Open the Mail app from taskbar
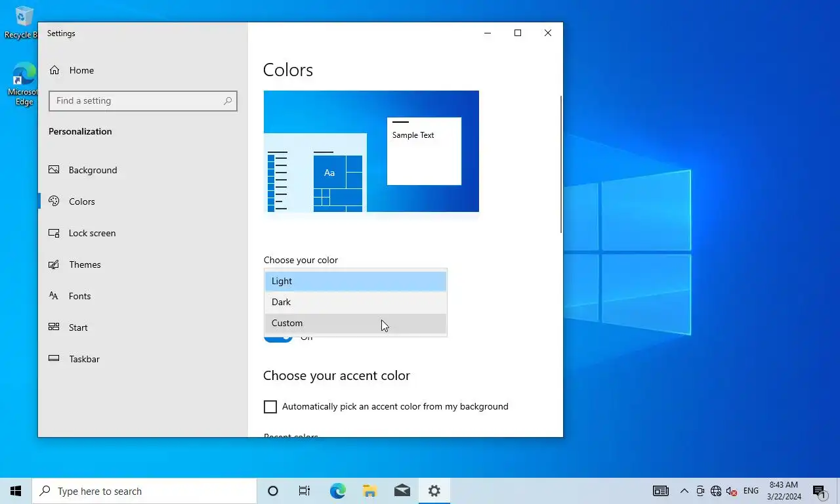840x504 pixels. pyautogui.click(x=402, y=491)
